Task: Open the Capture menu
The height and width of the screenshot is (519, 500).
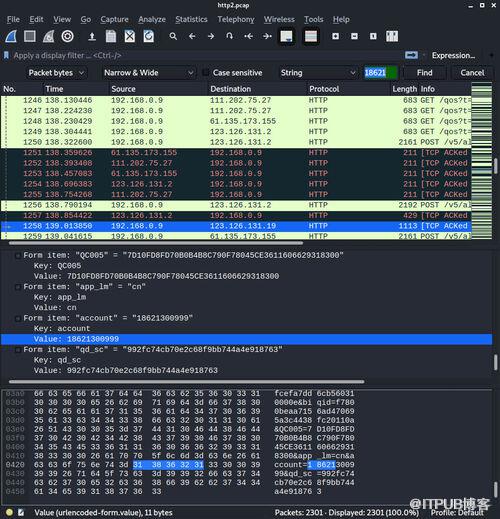Action: point(114,19)
